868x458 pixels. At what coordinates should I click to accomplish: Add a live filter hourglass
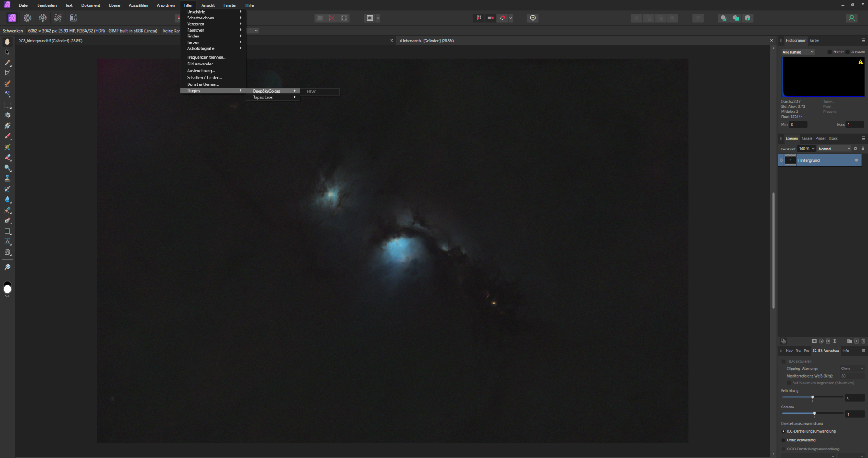[835, 341]
